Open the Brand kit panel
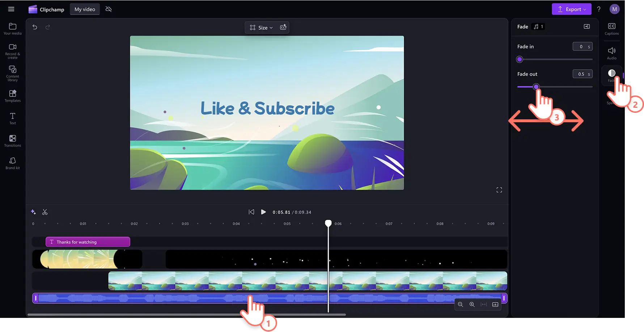The width and height of the screenshot is (644, 332). tap(13, 163)
